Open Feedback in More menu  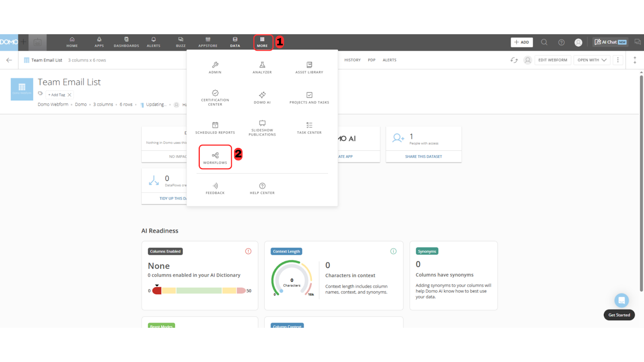pos(215,188)
